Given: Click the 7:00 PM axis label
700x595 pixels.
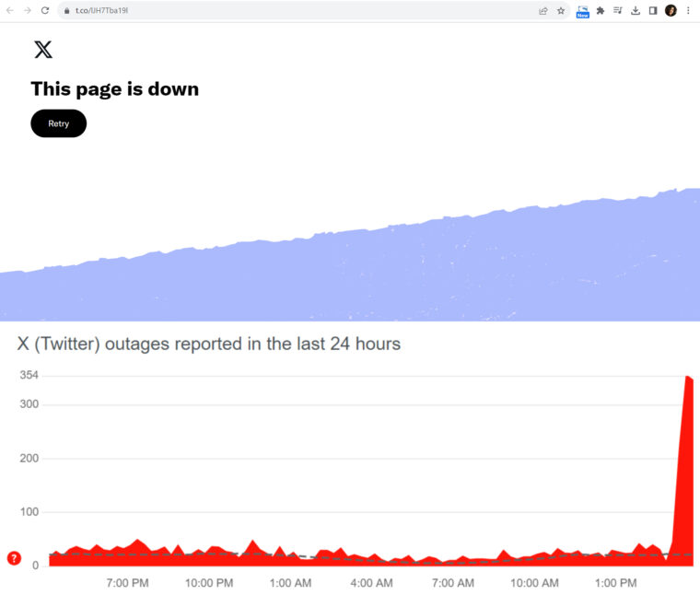Looking at the screenshot, I should [128, 582].
